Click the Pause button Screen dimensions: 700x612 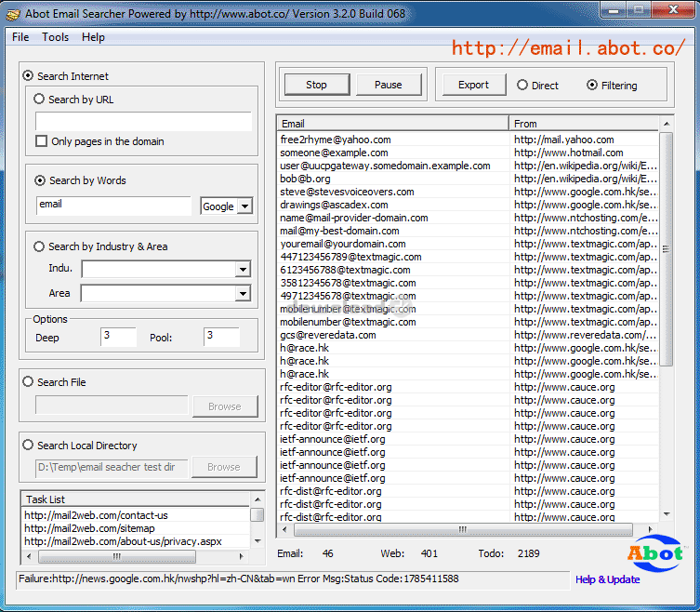click(389, 85)
